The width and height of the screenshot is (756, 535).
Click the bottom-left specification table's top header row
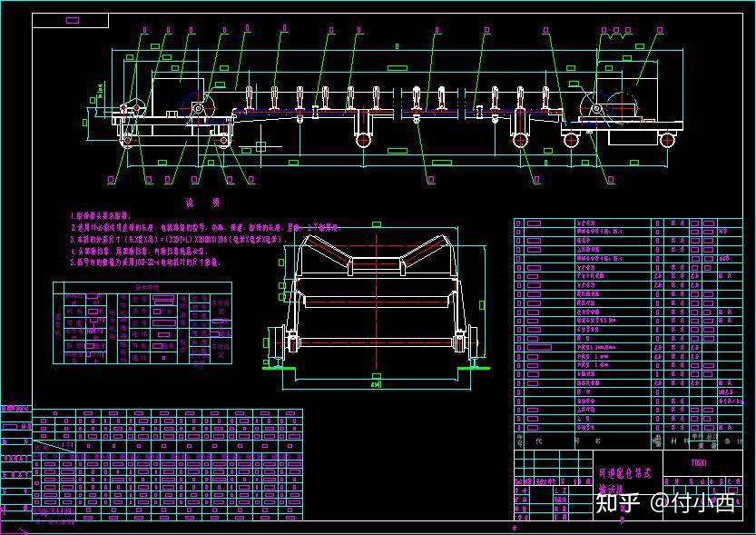pos(167,413)
